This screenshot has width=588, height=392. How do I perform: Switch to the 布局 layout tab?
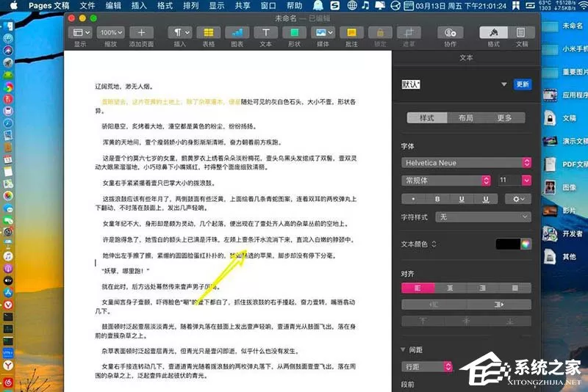(x=466, y=118)
